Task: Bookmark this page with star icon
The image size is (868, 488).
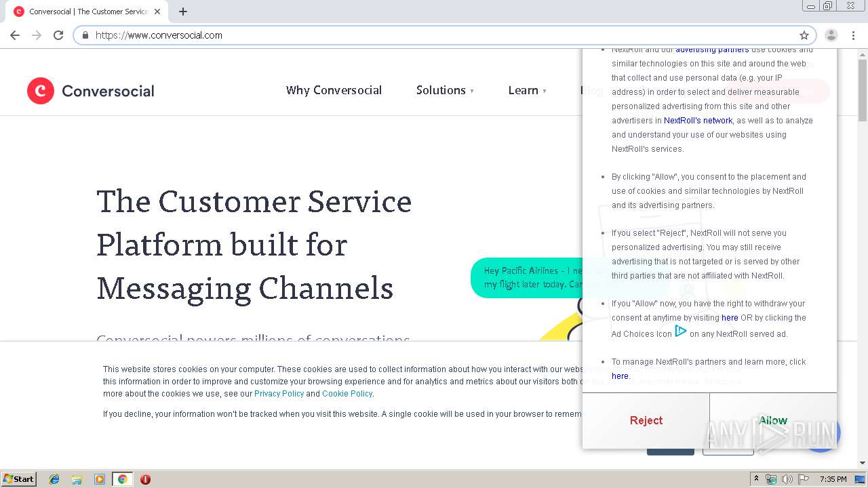Action: pos(804,35)
